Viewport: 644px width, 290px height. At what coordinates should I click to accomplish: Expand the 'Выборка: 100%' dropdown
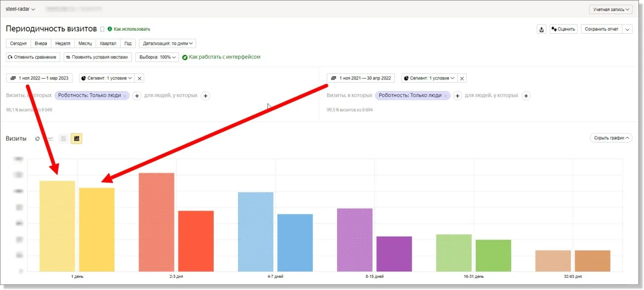tap(157, 57)
